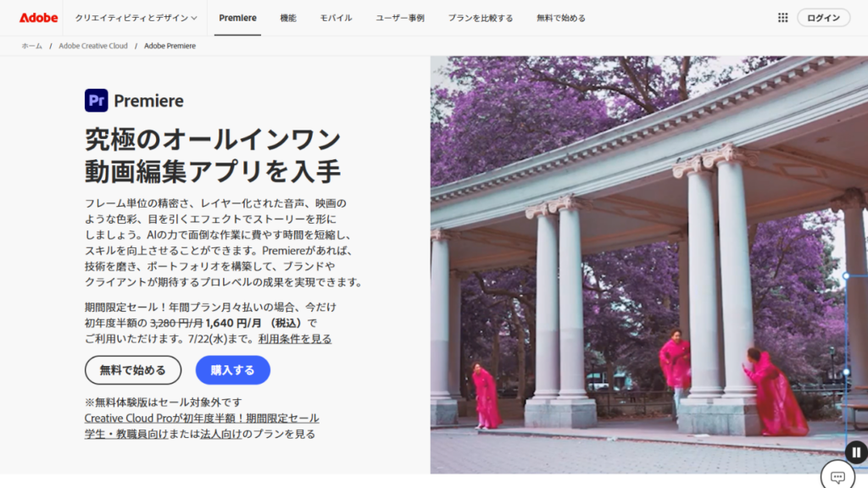Open プランを比較する in navigation

click(481, 18)
